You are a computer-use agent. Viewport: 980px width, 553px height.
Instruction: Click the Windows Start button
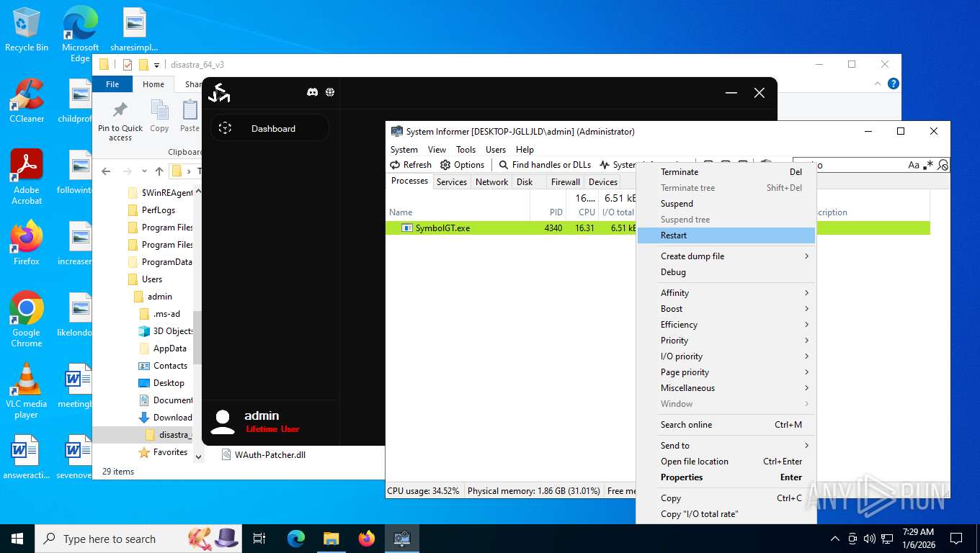[17, 539]
